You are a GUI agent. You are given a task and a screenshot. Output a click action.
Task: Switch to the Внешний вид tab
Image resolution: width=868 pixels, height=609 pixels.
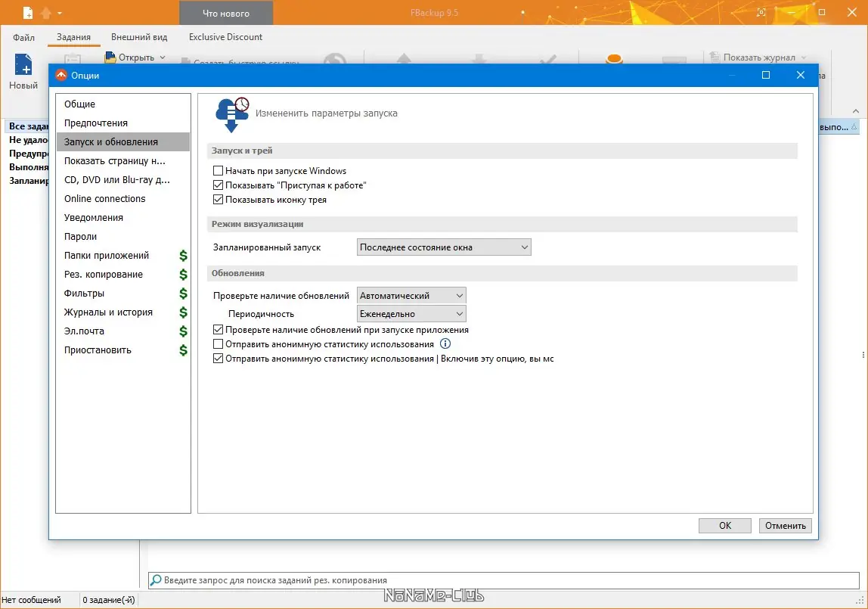pyautogui.click(x=139, y=37)
